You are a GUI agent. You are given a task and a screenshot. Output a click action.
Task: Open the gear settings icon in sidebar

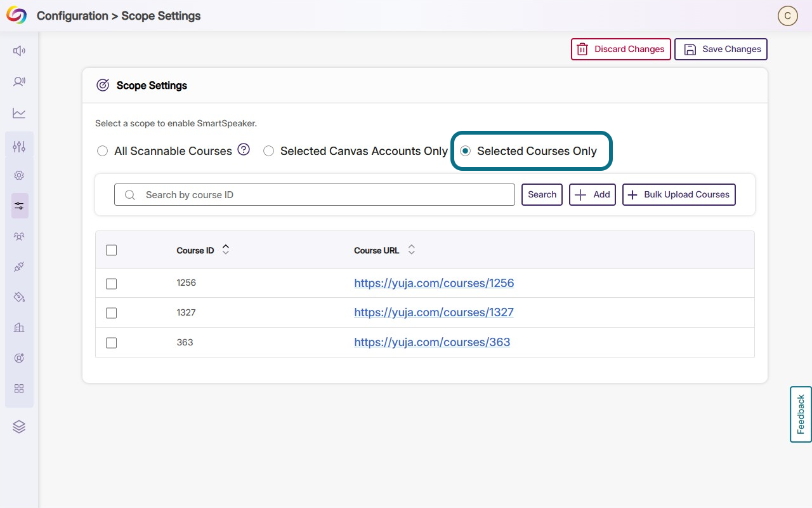[19, 175]
